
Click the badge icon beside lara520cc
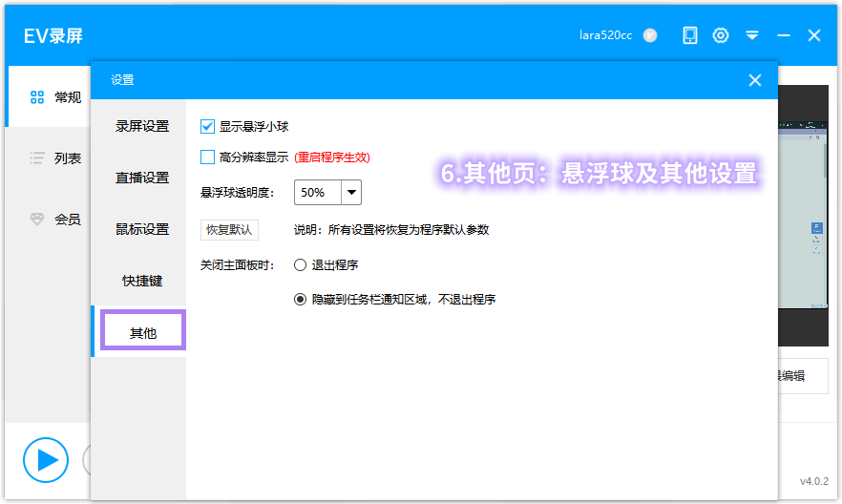650,35
